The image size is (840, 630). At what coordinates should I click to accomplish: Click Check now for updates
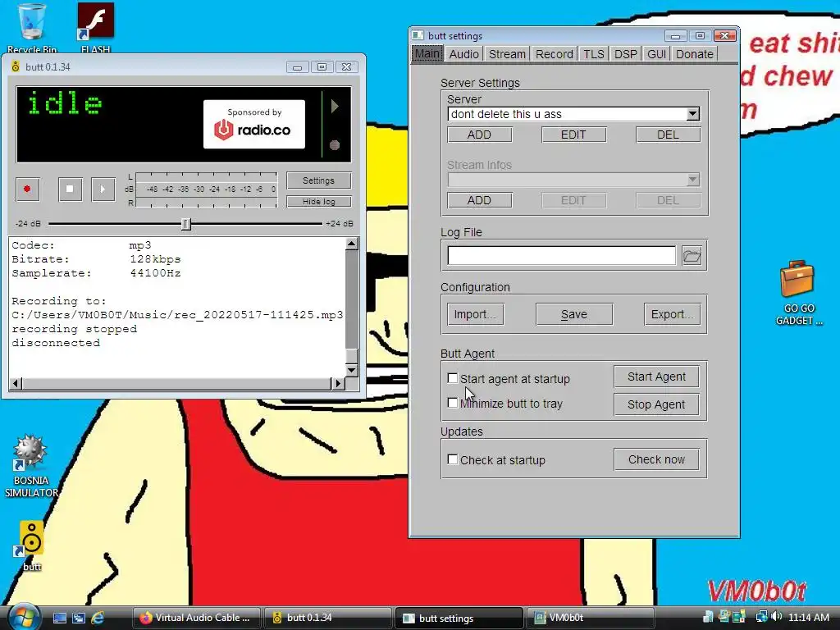point(656,459)
